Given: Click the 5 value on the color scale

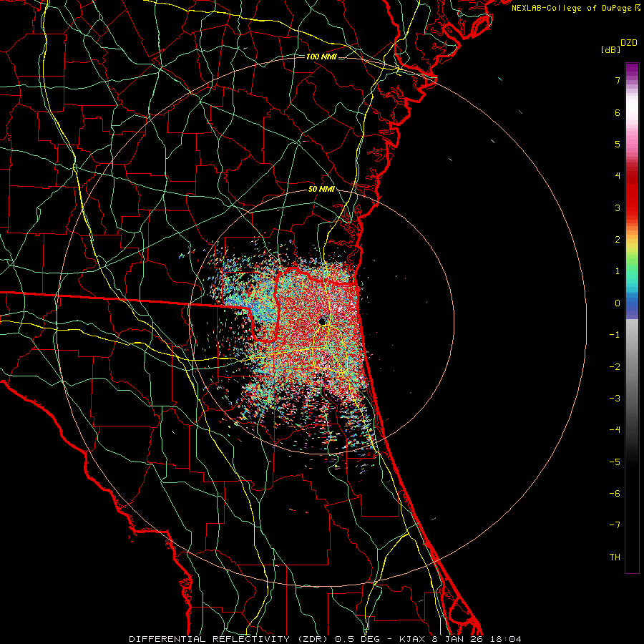Looking at the screenshot, I should 618,144.
